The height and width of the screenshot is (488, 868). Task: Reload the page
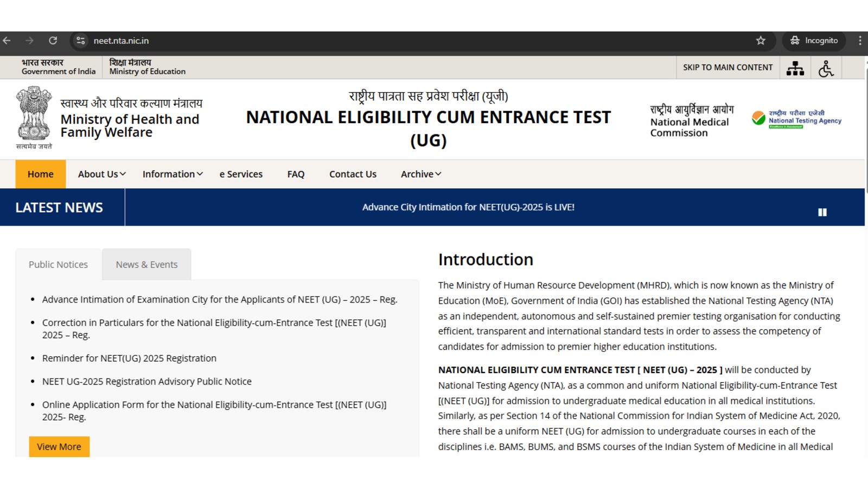53,40
